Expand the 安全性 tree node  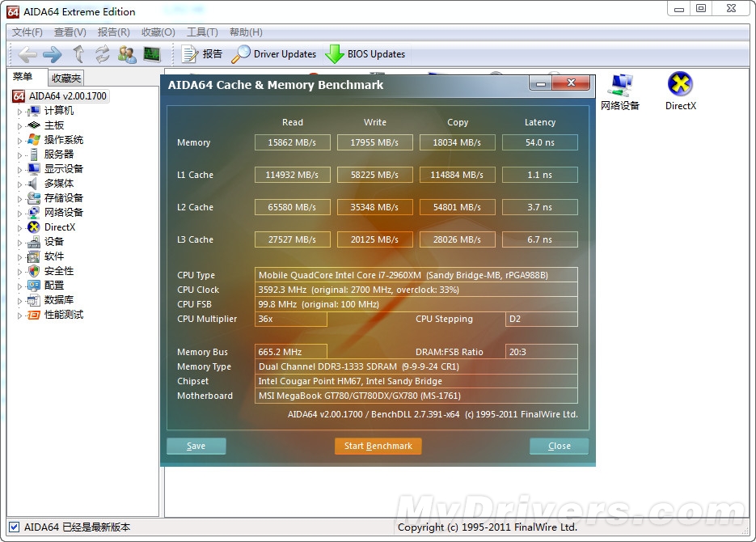[x=19, y=272]
